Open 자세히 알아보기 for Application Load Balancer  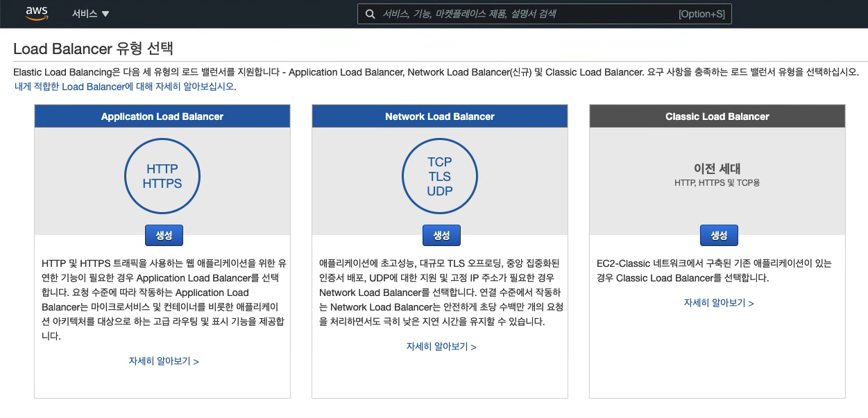tap(164, 361)
